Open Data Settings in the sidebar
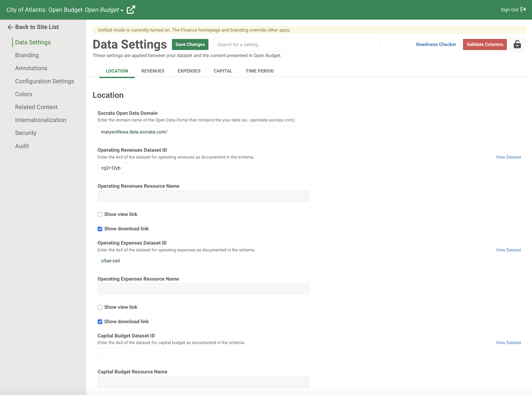The image size is (532, 395). [33, 42]
